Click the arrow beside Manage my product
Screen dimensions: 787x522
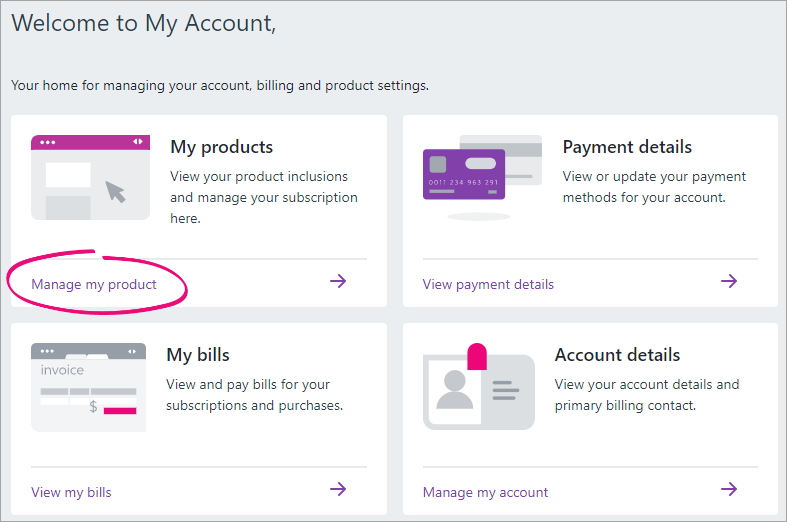[x=338, y=281]
